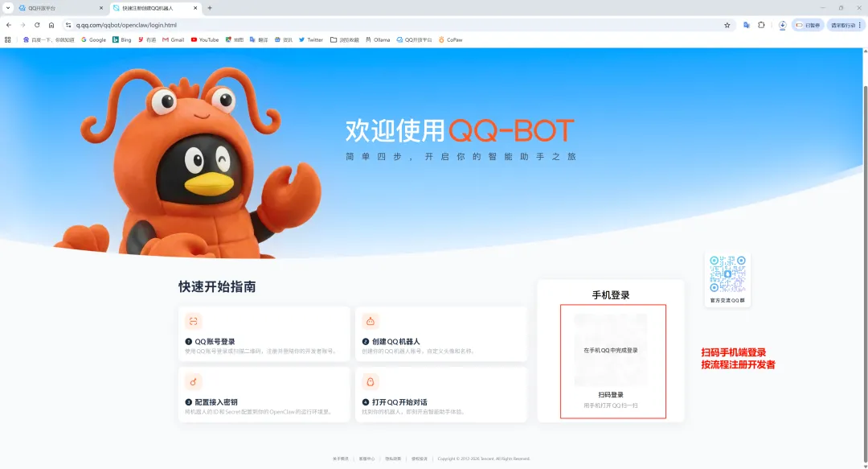Image resolution: width=868 pixels, height=469 pixels.
Task: Close the QQ开放平台 tab
Action: coord(100,8)
